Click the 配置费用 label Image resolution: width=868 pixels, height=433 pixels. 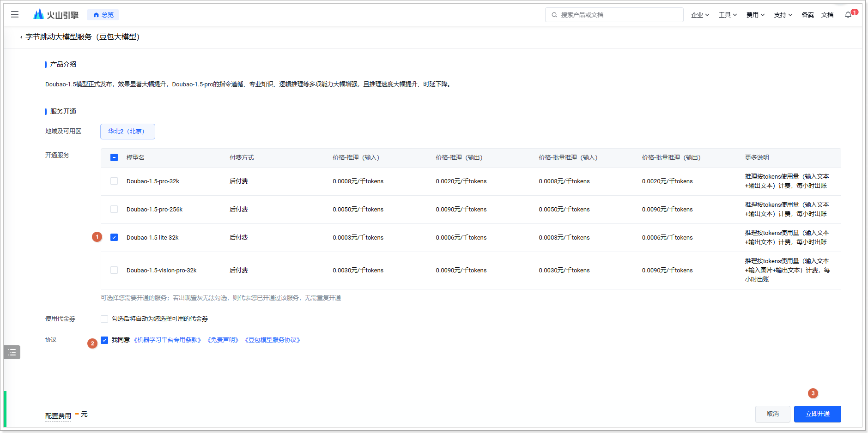coord(58,416)
